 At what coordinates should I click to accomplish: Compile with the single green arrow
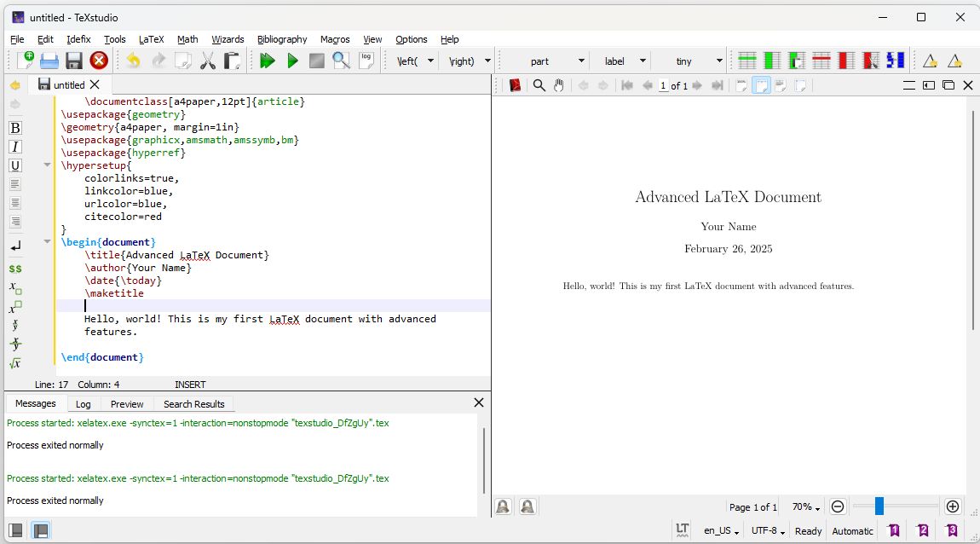(x=292, y=61)
